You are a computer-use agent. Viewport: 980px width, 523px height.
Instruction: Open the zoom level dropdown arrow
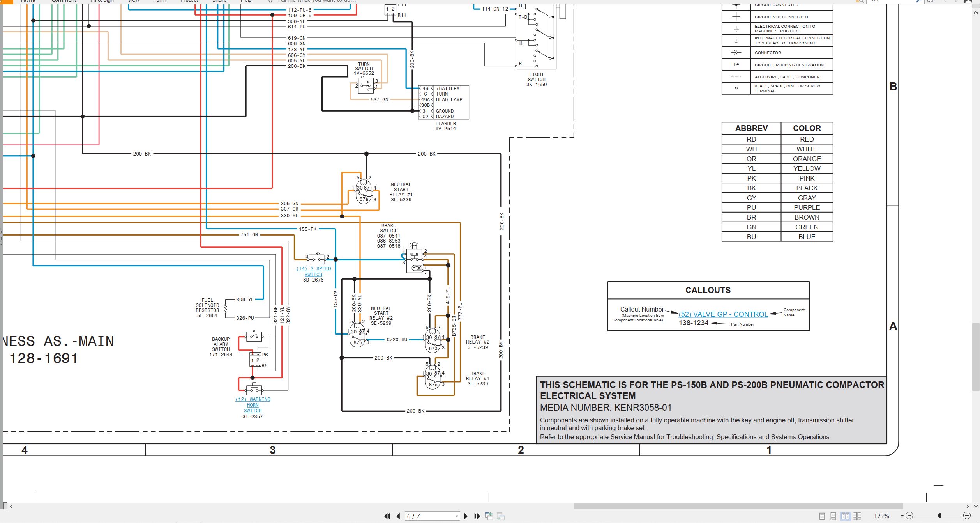pyautogui.click(x=902, y=516)
